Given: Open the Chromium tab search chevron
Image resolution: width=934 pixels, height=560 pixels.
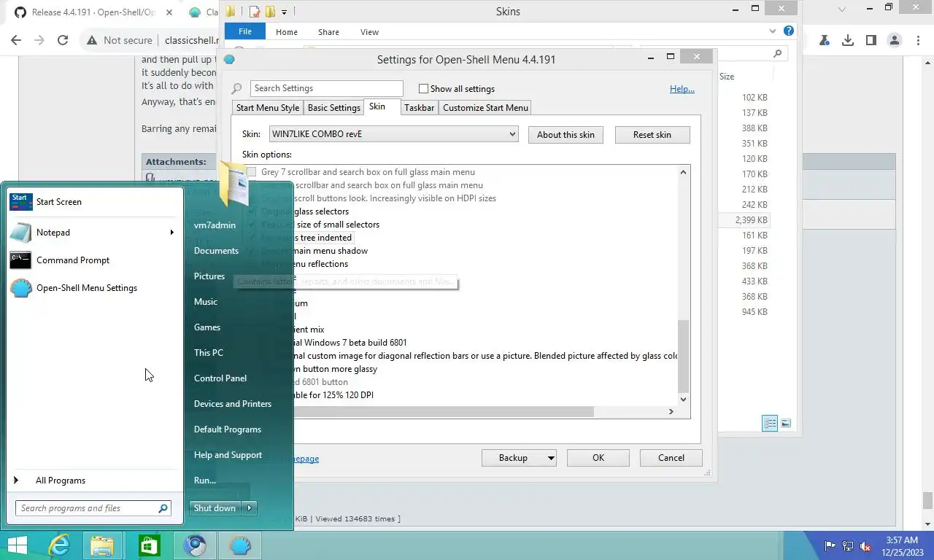Looking at the screenshot, I should pos(842,9).
